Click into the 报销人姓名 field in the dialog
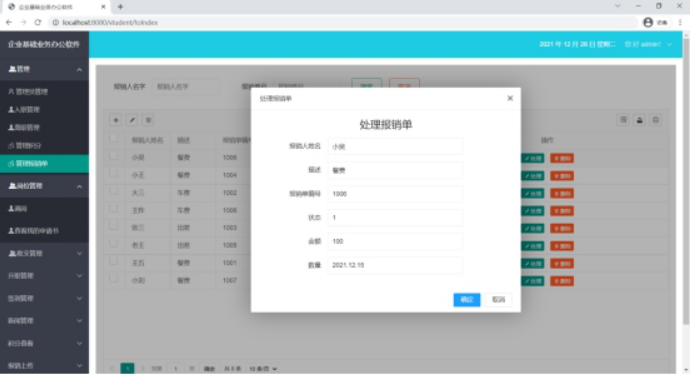 click(x=395, y=147)
